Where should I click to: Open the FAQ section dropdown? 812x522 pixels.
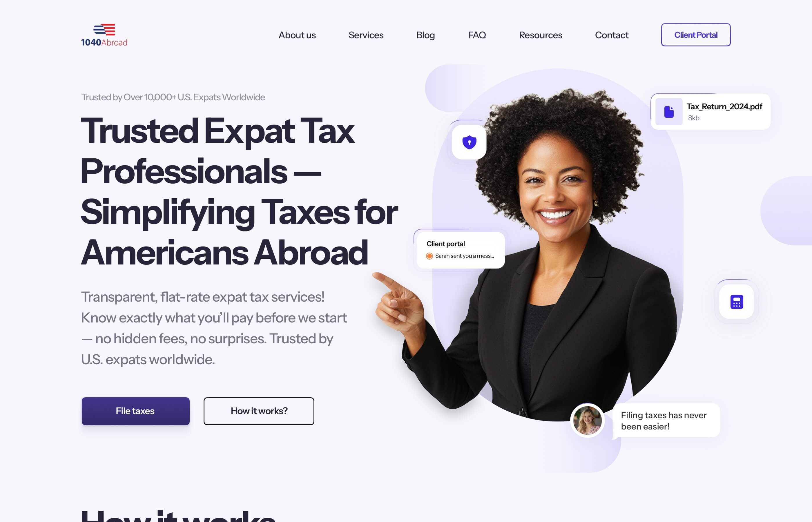(x=476, y=34)
